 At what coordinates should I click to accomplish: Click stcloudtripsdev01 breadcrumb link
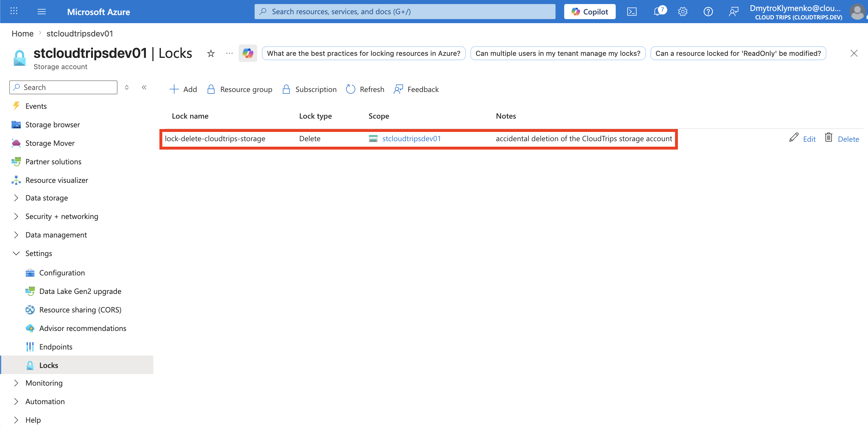click(x=80, y=33)
